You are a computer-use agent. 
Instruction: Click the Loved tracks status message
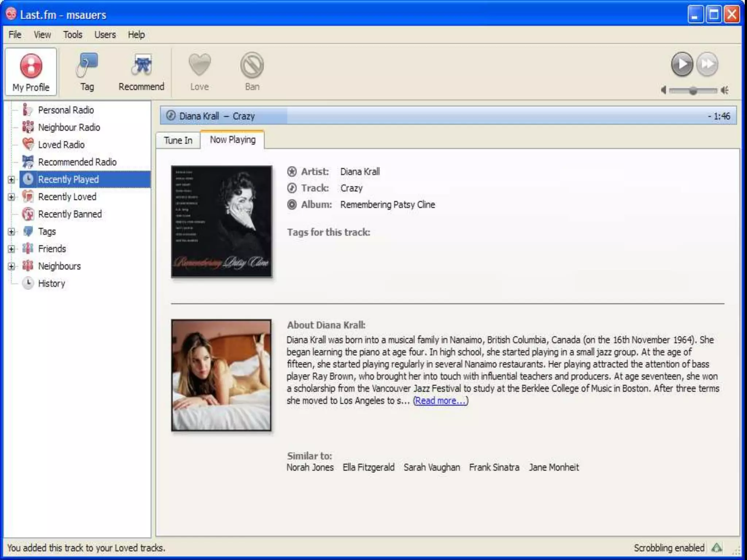pos(86,548)
